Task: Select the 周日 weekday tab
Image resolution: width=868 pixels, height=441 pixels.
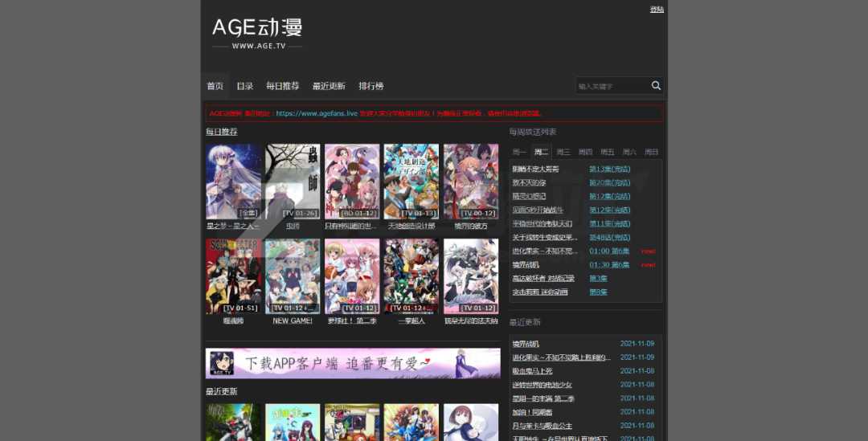Action: tap(651, 152)
